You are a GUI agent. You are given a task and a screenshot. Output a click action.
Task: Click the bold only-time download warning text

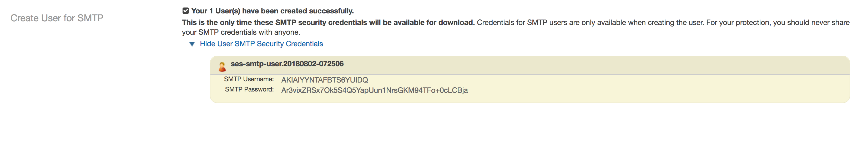tap(328, 23)
